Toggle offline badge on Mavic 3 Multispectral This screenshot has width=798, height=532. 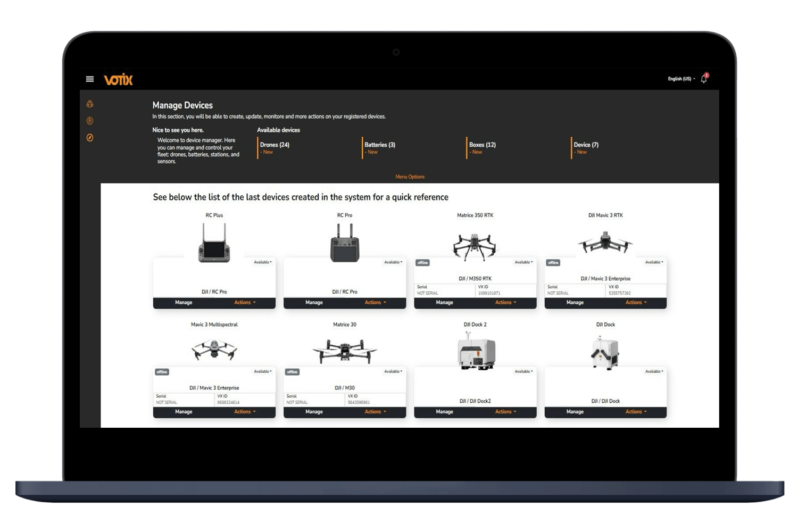(161, 371)
